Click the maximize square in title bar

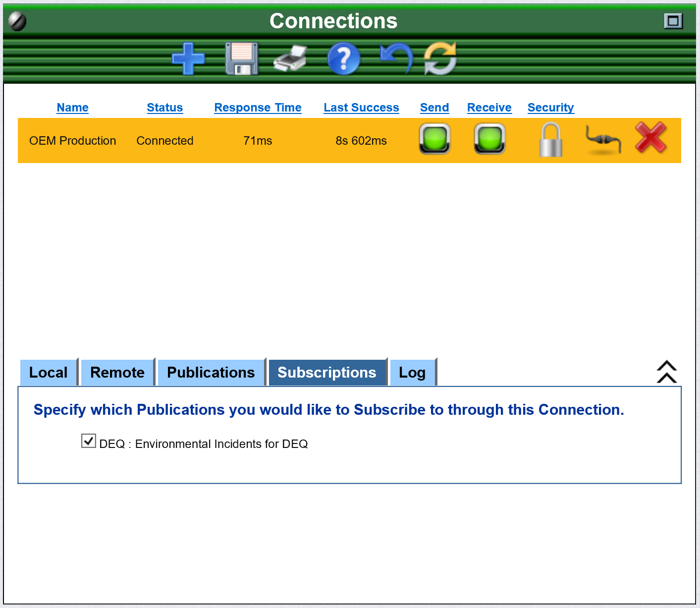[x=673, y=21]
